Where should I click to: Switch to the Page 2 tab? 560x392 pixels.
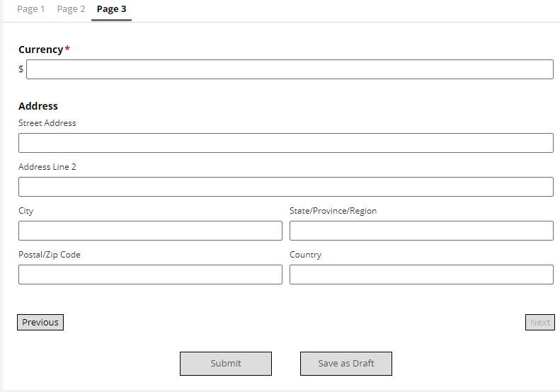[71, 9]
